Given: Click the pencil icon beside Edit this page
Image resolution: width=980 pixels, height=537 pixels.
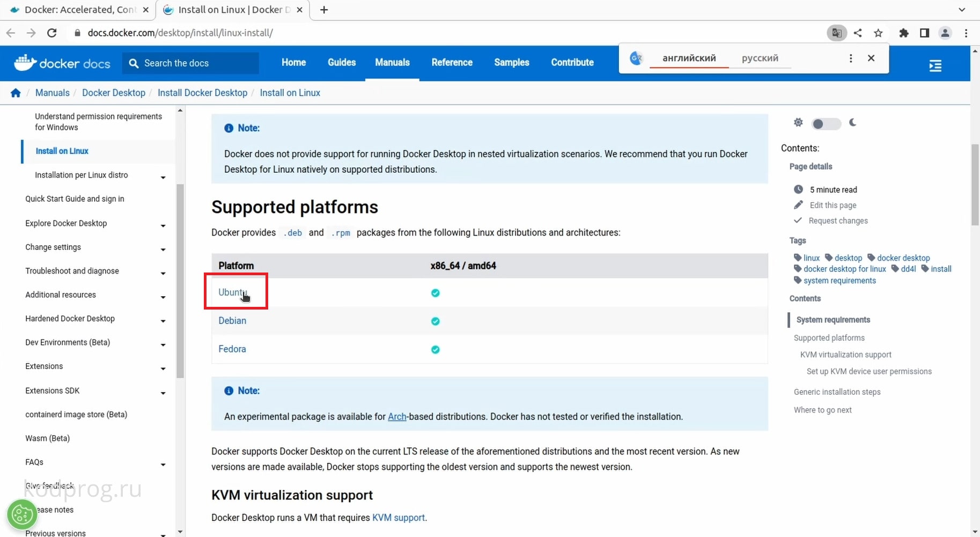Looking at the screenshot, I should (798, 205).
